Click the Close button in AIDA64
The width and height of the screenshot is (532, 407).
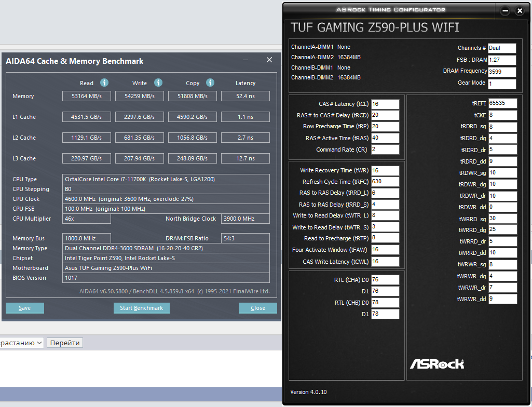click(258, 308)
